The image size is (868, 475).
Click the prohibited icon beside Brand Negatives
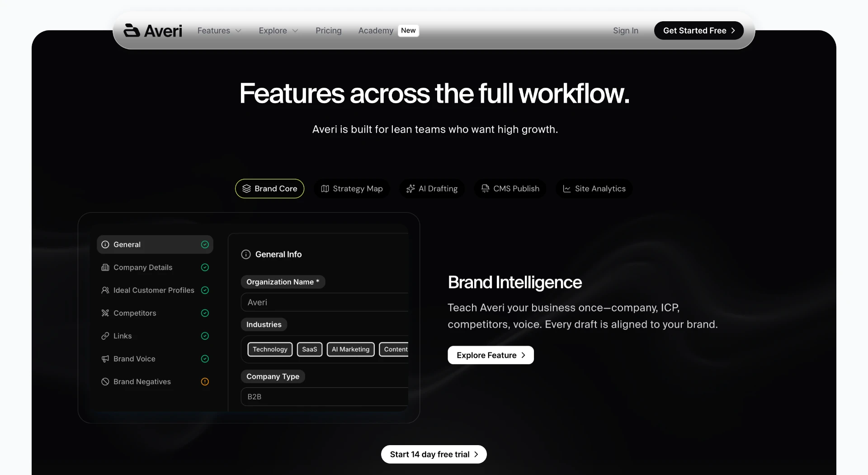coord(105,381)
